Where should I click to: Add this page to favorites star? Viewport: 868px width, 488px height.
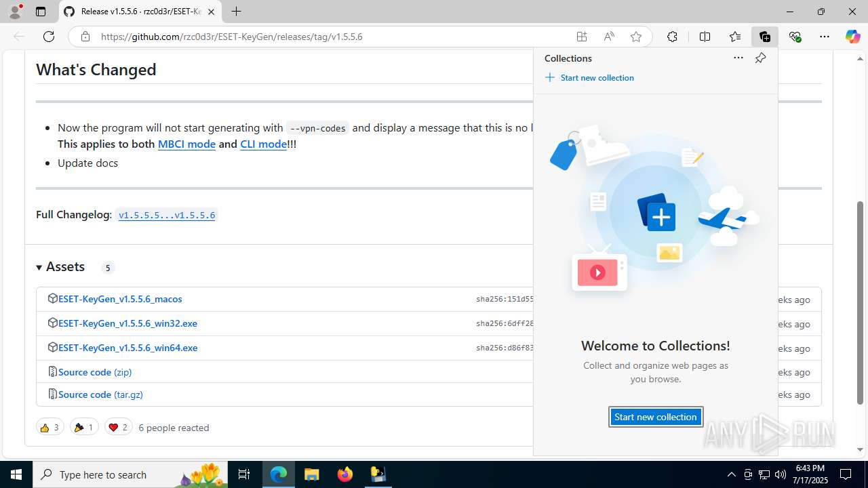[636, 37]
